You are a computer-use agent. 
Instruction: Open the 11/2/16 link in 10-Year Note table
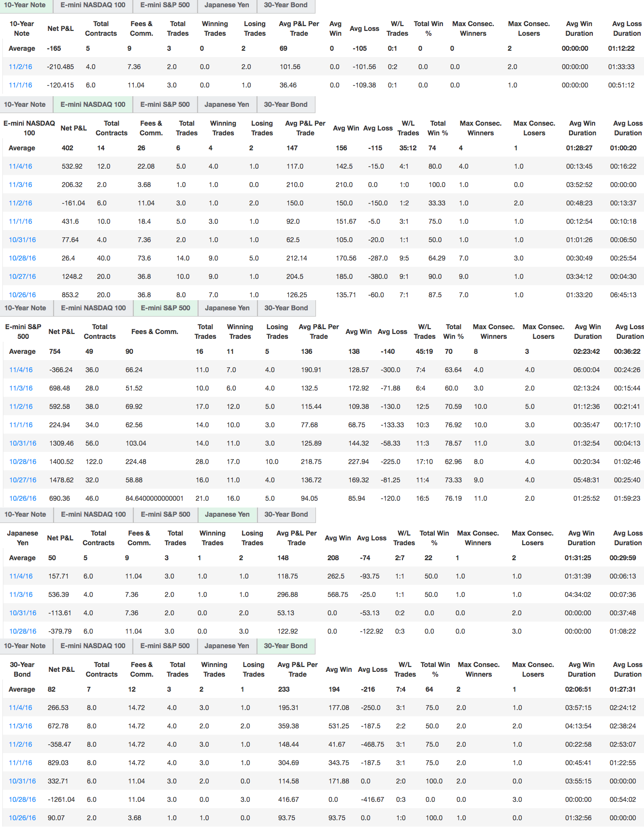point(20,67)
